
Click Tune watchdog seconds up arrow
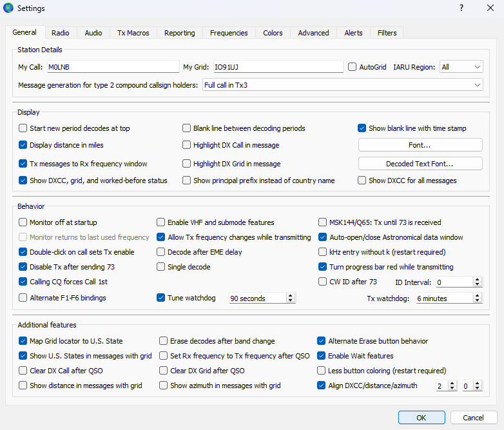(x=291, y=296)
